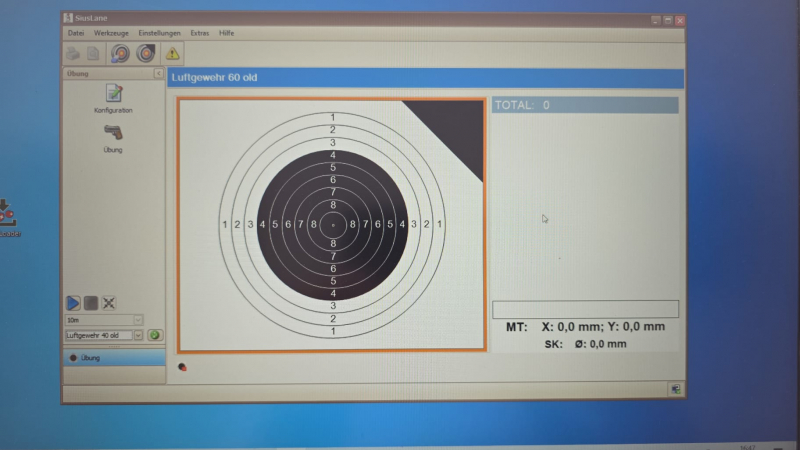The width and height of the screenshot is (800, 450).
Task: Select the Übung pistol icon
Action: 113,133
